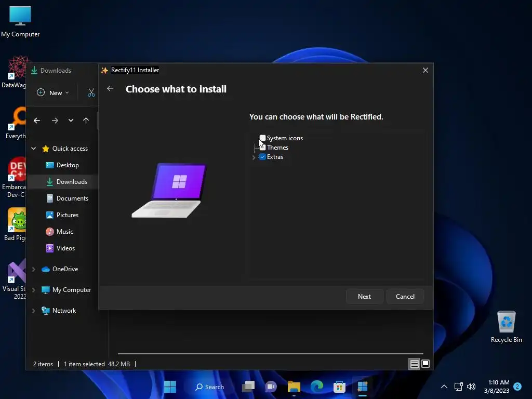This screenshot has width=532, height=399.
Task: Open the Windows Start menu
Action: click(170, 387)
